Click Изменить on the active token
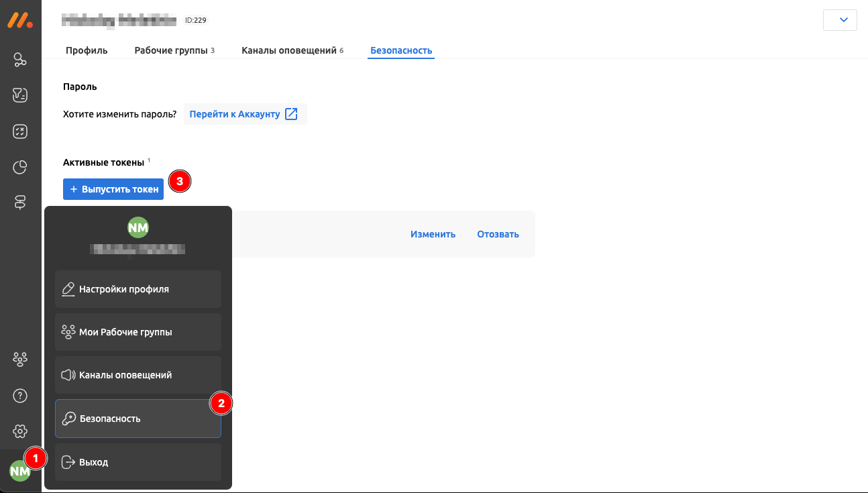The width and height of the screenshot is (868, 493). (433, 234)
